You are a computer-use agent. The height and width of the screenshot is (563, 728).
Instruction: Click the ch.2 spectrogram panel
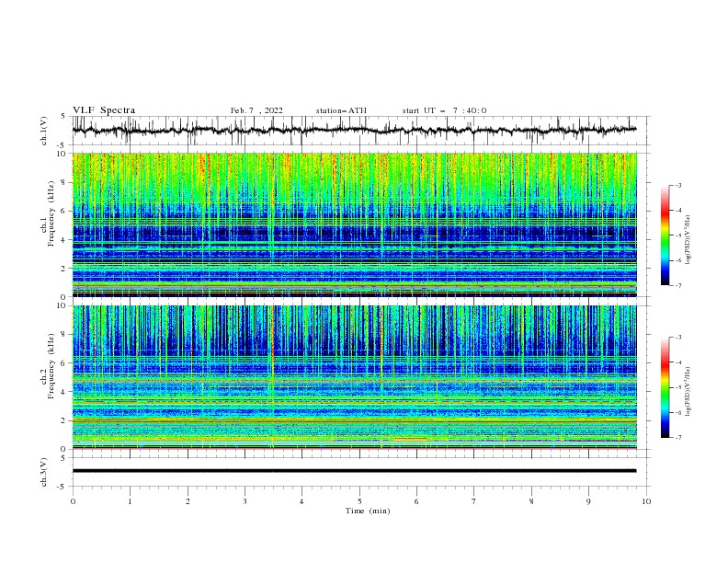(x=355, y=377)
